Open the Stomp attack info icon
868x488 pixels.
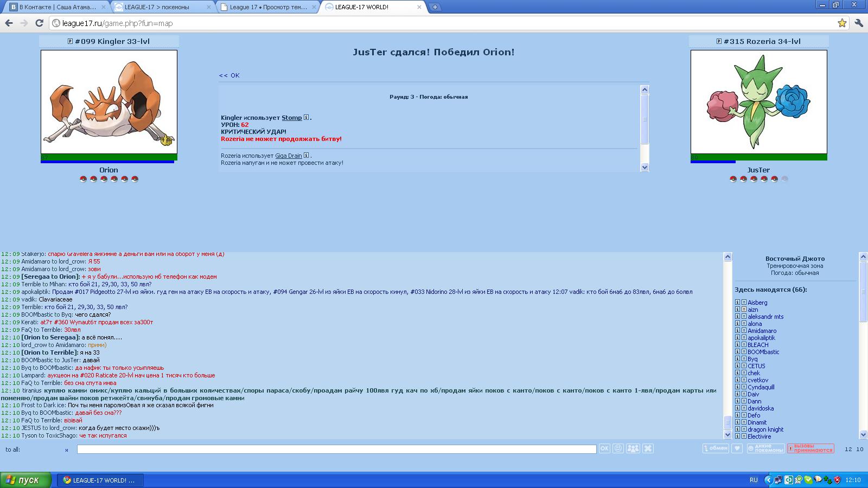coord(306,118)
